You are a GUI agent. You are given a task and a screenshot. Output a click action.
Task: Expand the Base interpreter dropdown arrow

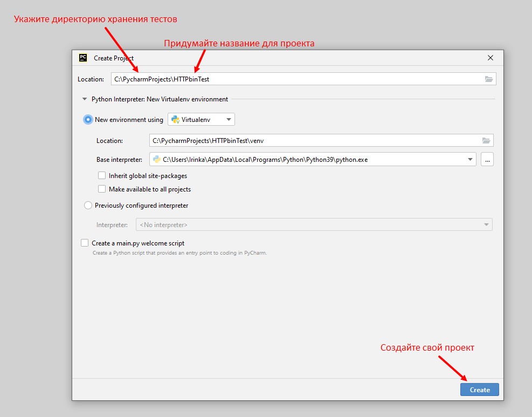470,159
